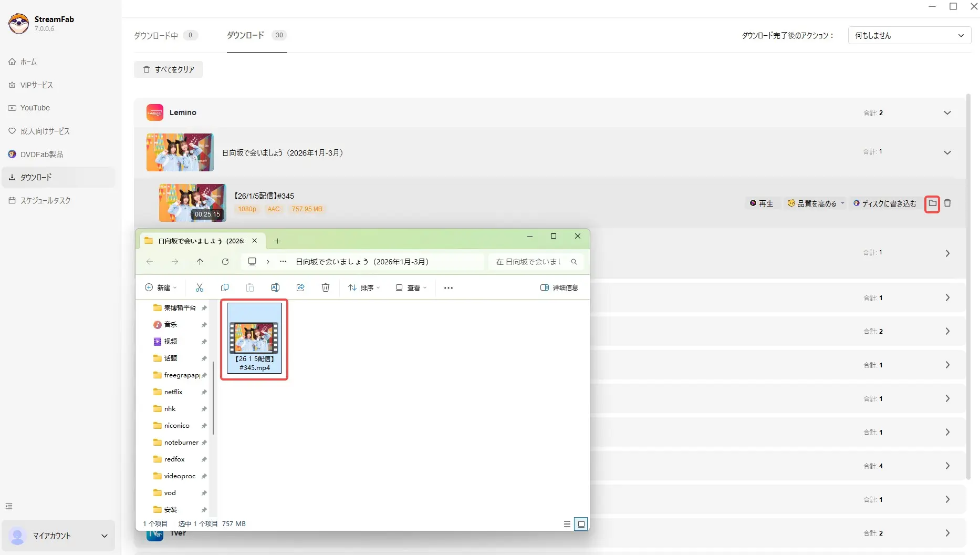The image size is (980, 555).
Task: Open VIPサービス in sidebar
Action: click(x=58, y=85)
